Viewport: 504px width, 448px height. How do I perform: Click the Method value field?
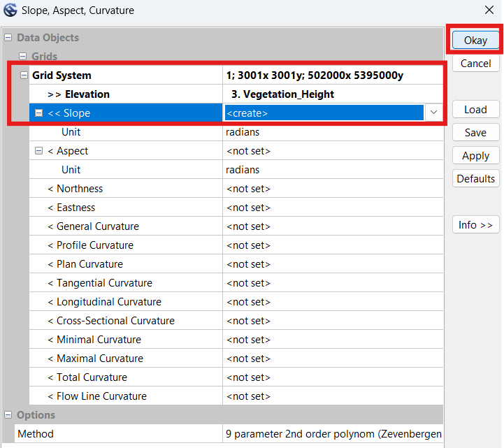[x=332, y=434]
